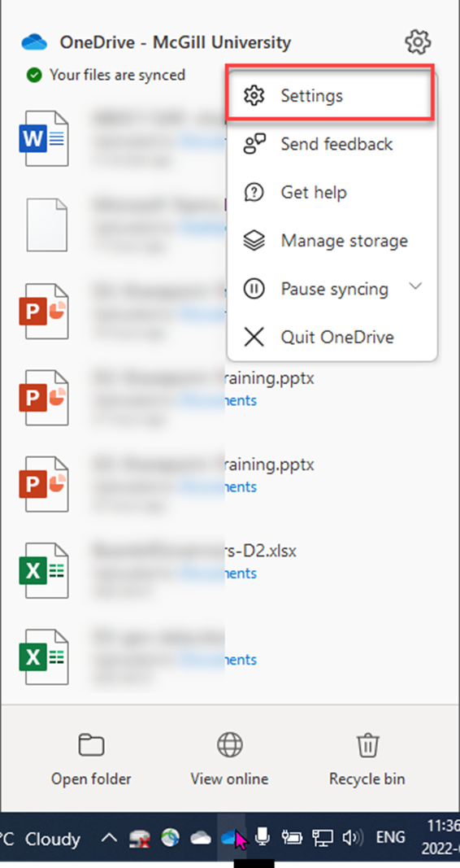Click the Quit OneDrive X icon
This screenshot has width=460, height=868.
pyautogui.click(x=254, y=337)
